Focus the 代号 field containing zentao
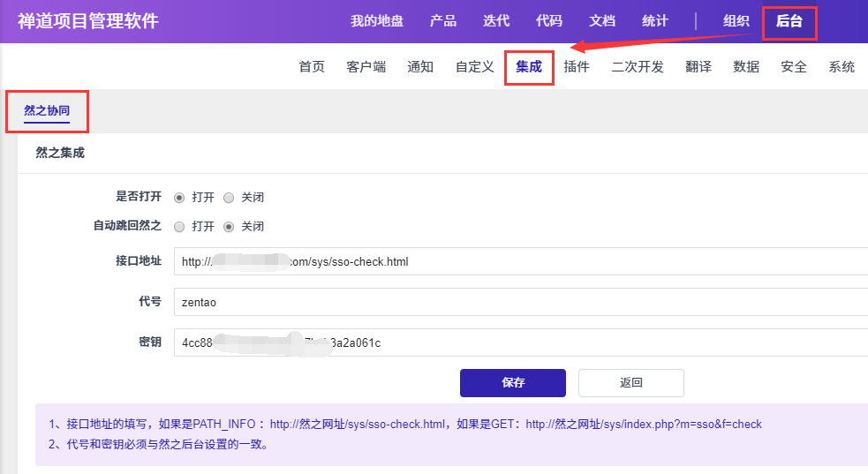This screenshot has width=868, height=474. [x=519, y=302]
